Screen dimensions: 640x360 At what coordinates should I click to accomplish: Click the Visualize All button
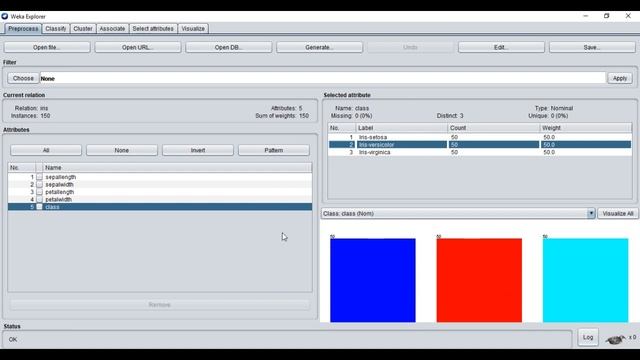click(618, 213)
